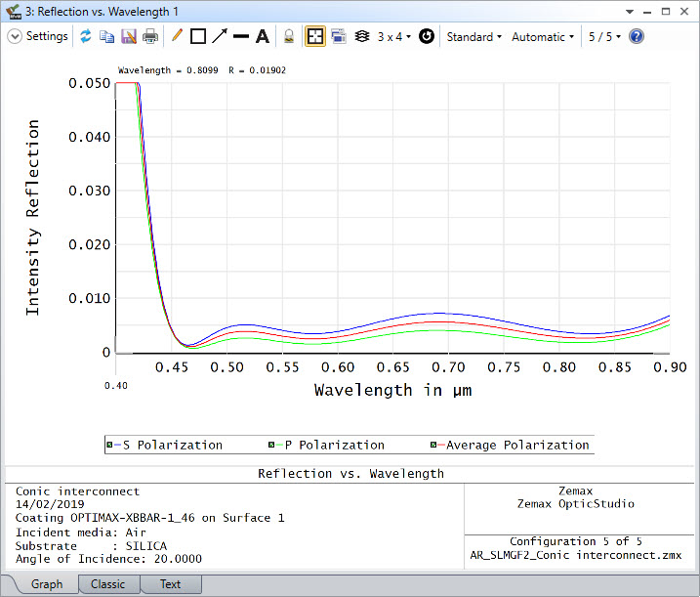700x597 pixels.
Task: Switch to the Text tab
Action: click(171, 584)
